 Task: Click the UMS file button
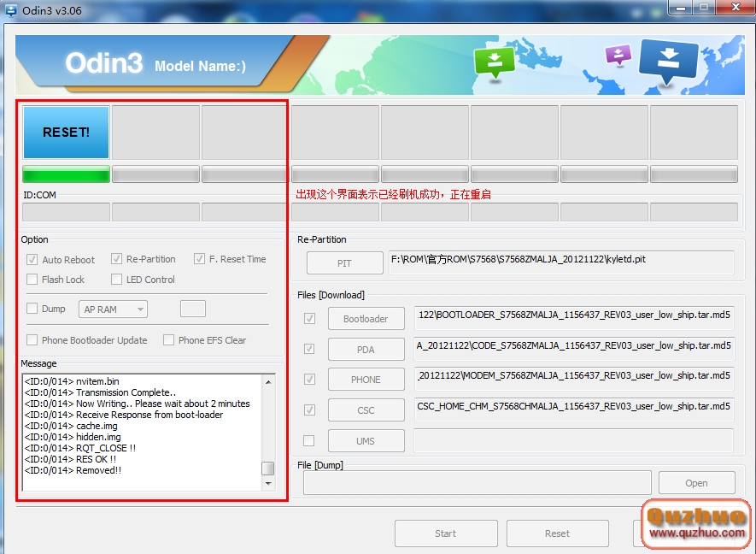pyautogui.click(x=366, y=441)
